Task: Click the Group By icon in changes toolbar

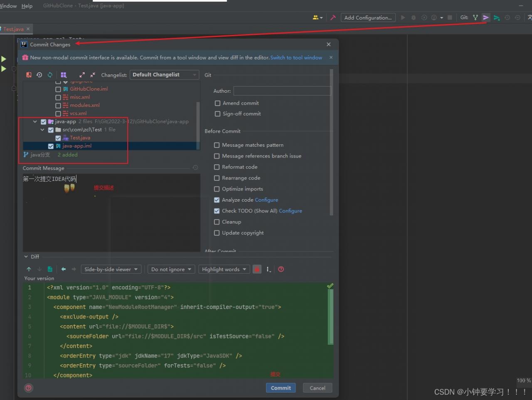Action: coord(64,75)
